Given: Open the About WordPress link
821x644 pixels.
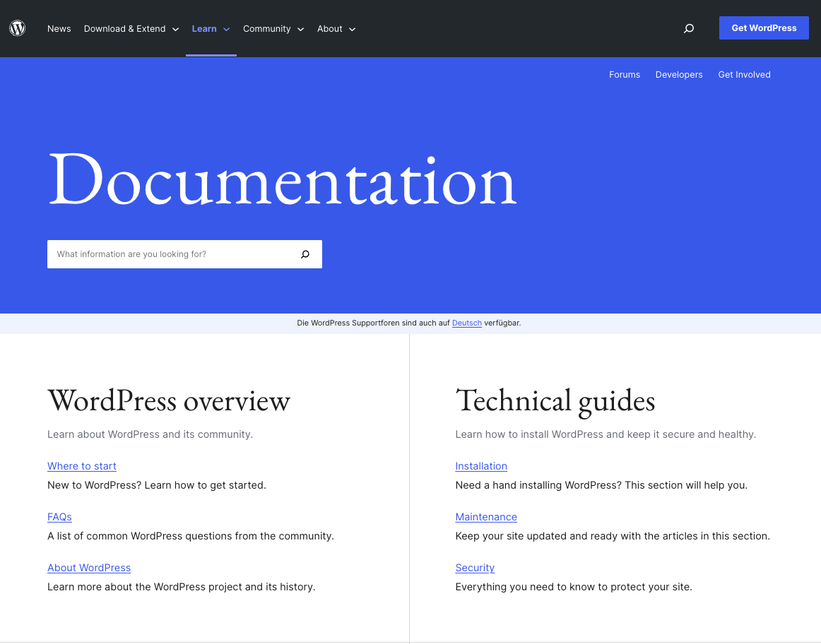Looking at the screenshot, I should [89, 568].
